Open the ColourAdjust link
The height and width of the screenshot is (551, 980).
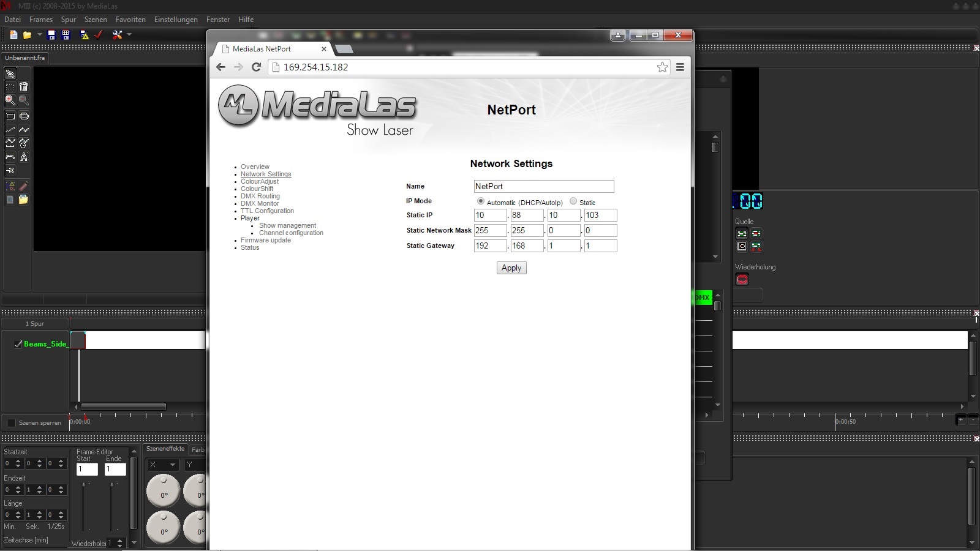coord(260,181)
